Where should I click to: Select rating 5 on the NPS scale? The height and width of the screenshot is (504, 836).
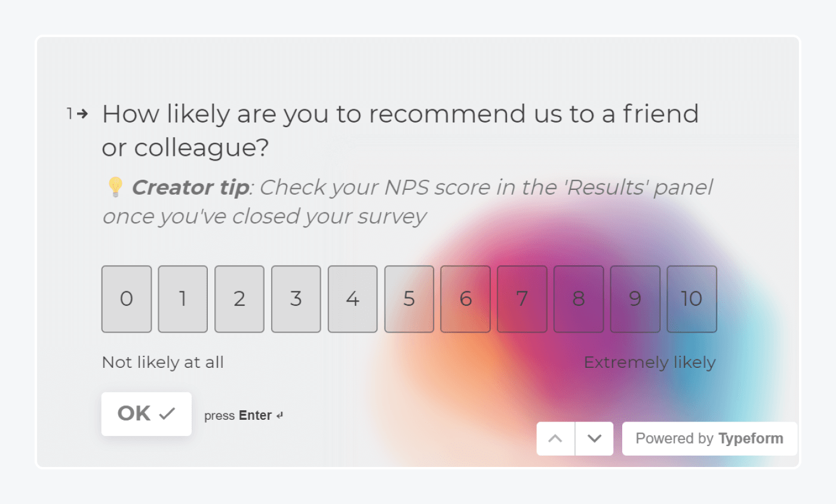(409, 299)
